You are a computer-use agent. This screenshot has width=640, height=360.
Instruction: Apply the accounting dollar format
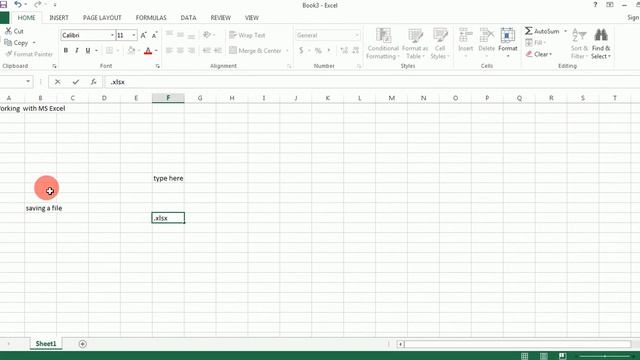(301, 51)
